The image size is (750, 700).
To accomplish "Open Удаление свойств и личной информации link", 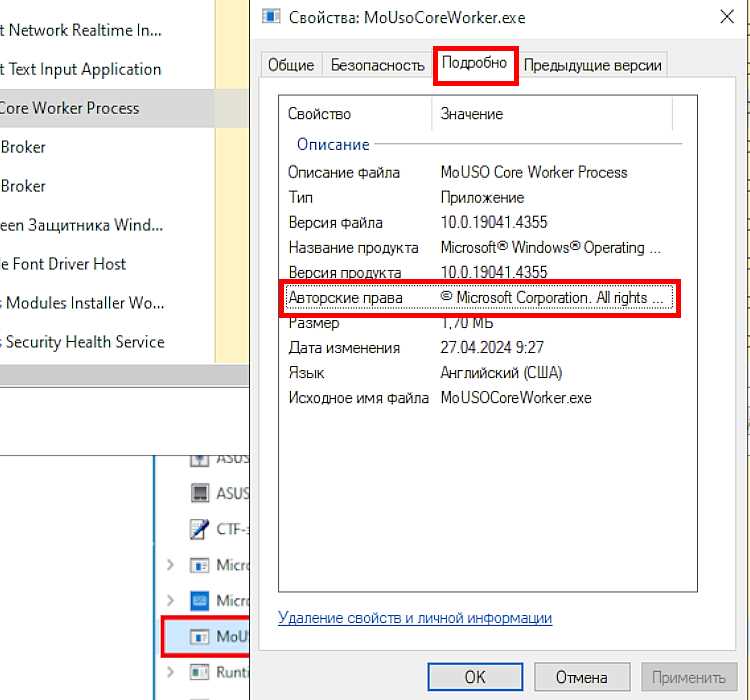I will tap(415, 618).
